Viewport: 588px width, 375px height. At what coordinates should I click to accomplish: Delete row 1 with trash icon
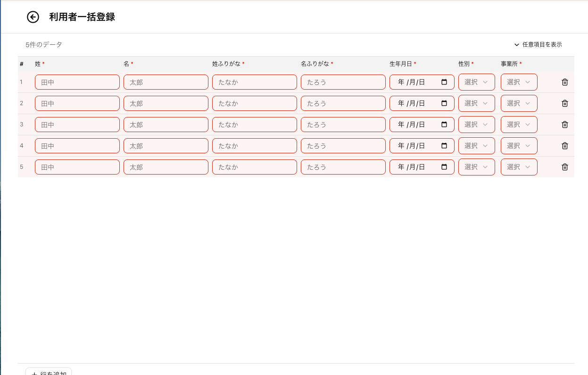(564, 82)
